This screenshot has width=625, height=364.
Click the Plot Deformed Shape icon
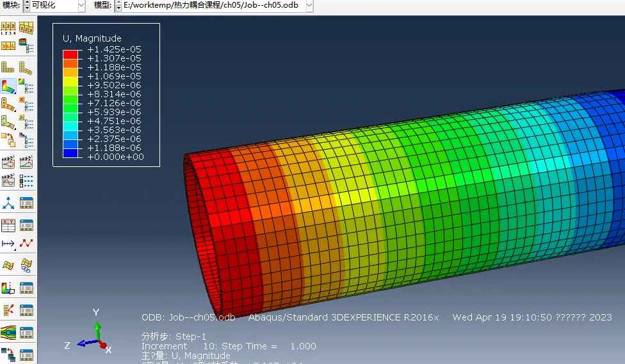[x=26, y=67]
